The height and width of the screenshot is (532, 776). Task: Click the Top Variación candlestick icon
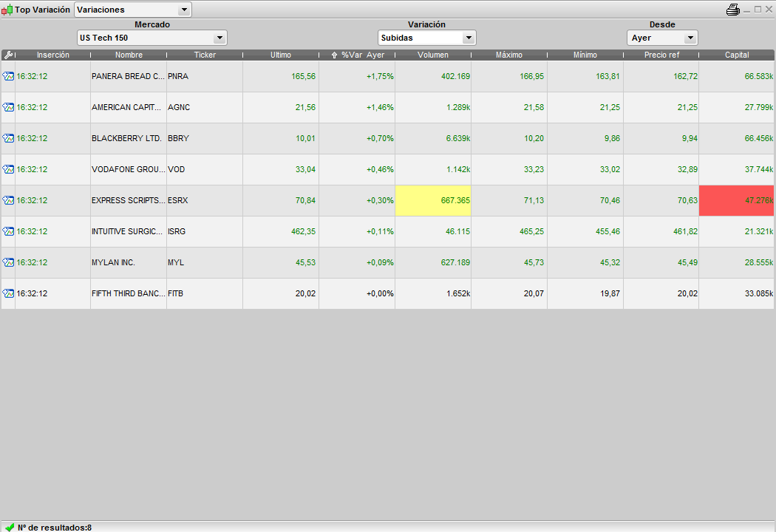(7, 10)
